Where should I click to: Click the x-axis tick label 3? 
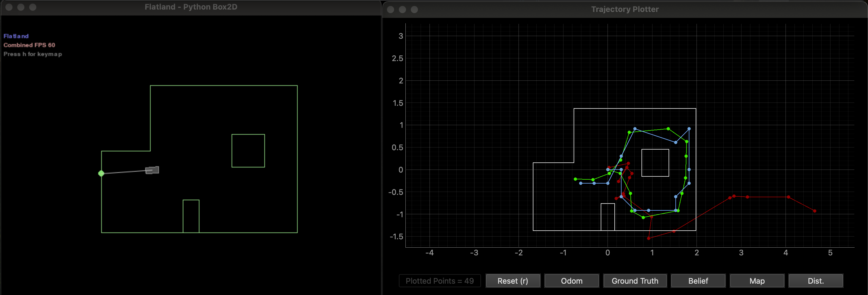(741, 253)
